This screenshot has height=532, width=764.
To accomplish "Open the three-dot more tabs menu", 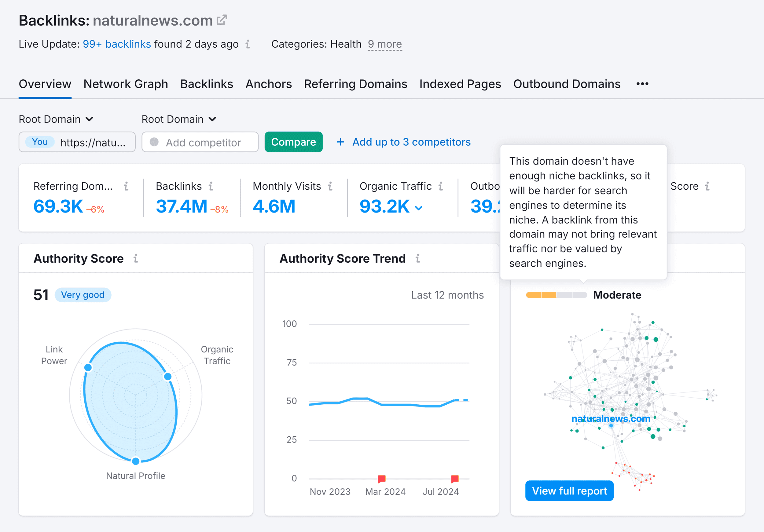I will [x=642, y=84].
